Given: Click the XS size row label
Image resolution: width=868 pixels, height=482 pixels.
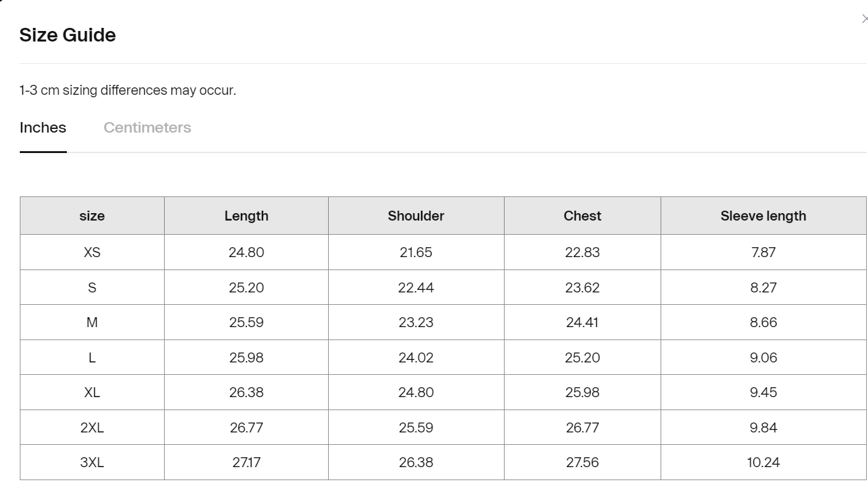Looking at the screenshot, I should (92, 252).
